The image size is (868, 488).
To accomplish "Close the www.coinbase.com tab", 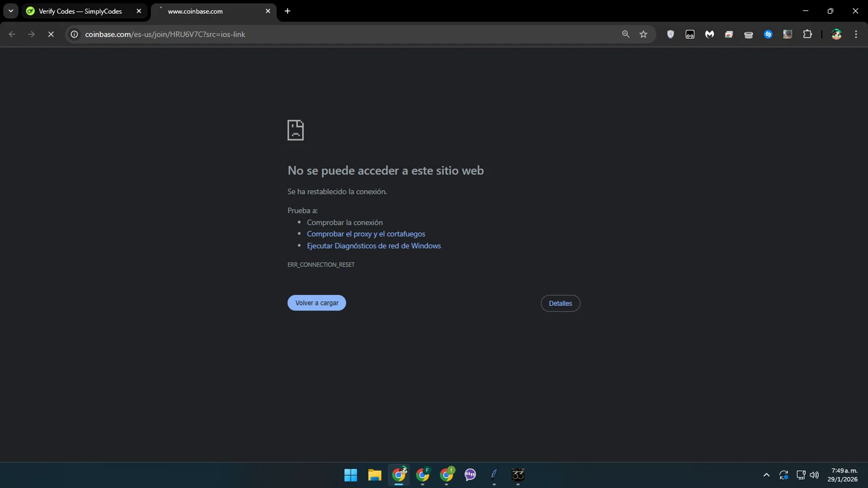I will pos(268,11).
